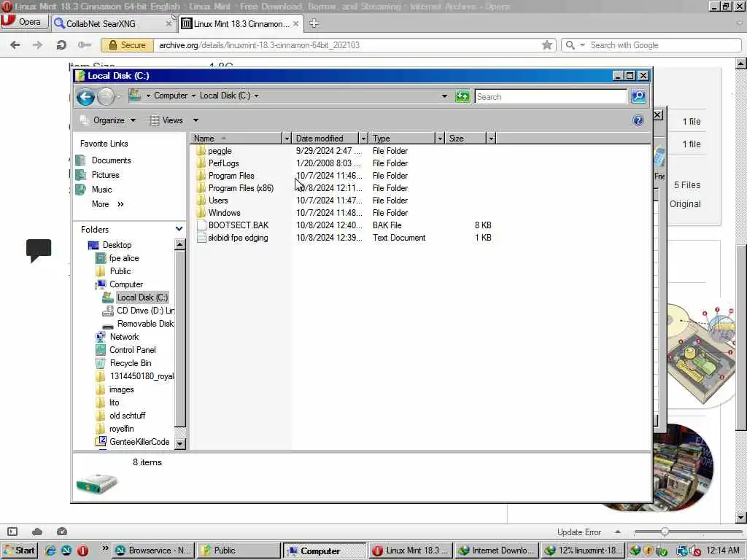This screenshot has width=747, height=560.
Task: Open the Opera main menu
Action: tap(24, 22)
